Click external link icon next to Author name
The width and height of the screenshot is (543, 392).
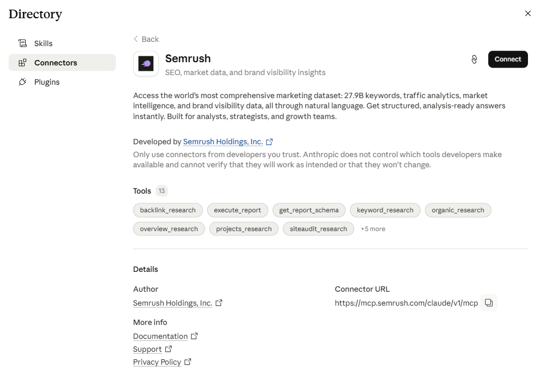click(219, 303)
